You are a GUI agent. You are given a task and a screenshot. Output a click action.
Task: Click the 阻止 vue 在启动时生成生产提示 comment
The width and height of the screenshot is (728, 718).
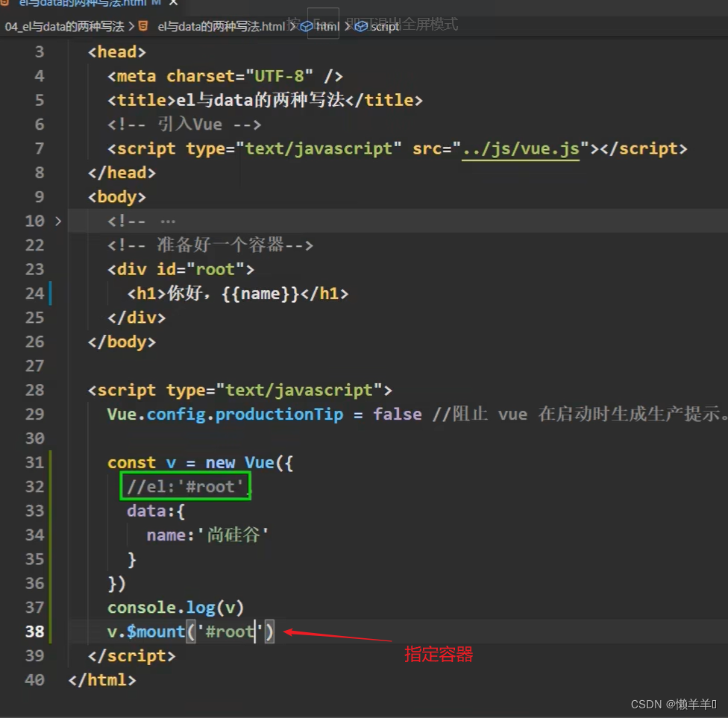tap(580, 415)
